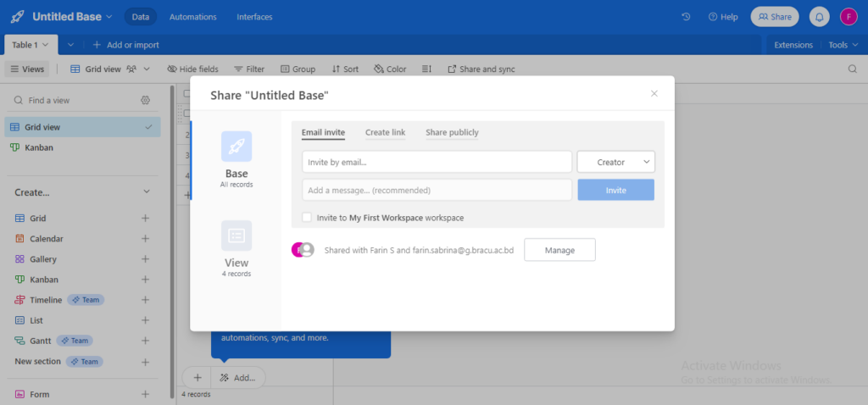868x405 pixels.
Task: Enable invite to My First Workspace checkbox
Action: (307, 218)
